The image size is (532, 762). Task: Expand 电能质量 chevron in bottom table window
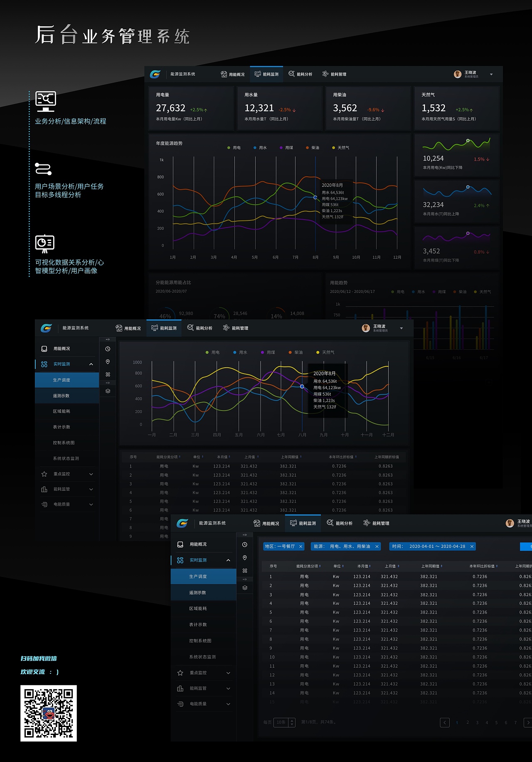coord(228,704)
